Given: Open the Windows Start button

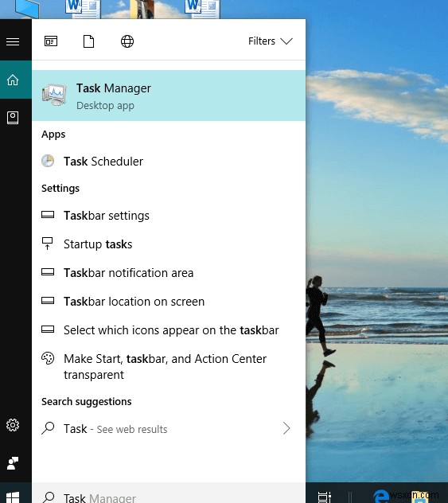Looking at the screenshot, I should 13,497.
